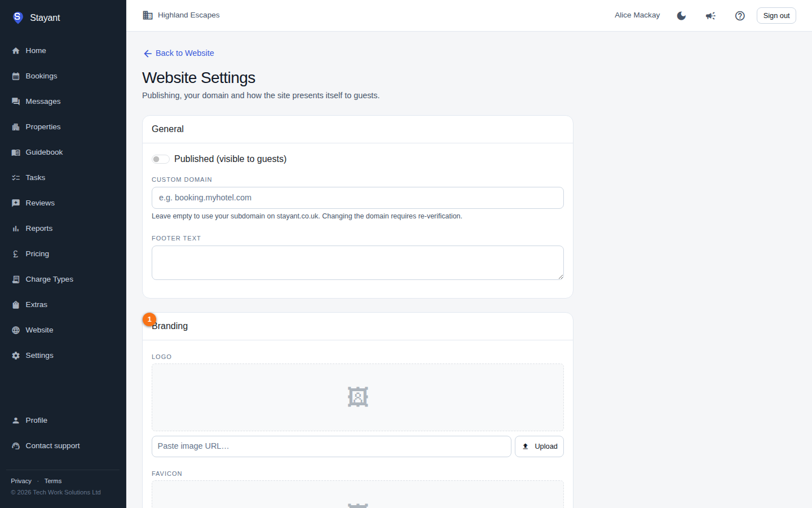The height and width of the screenshot is (508, 812).
Task: Open the Terms link in the footer
Action: [x=53, y=481]
